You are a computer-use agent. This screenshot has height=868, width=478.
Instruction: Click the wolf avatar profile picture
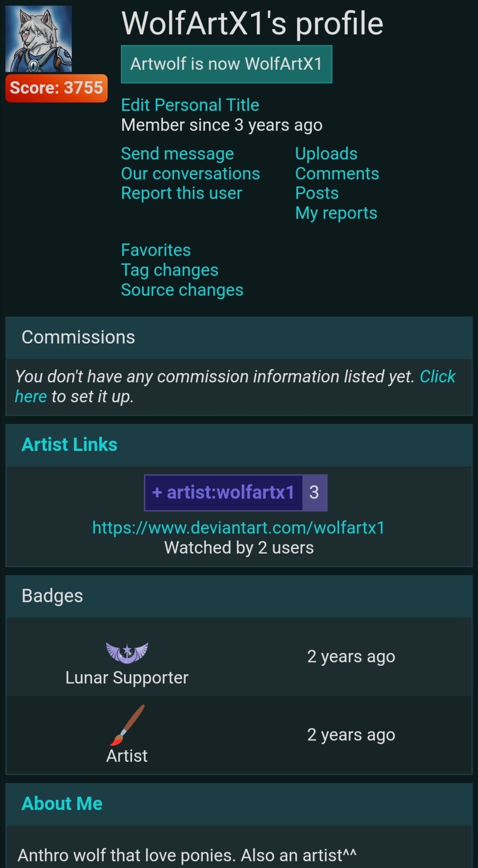tap(39, 39)
